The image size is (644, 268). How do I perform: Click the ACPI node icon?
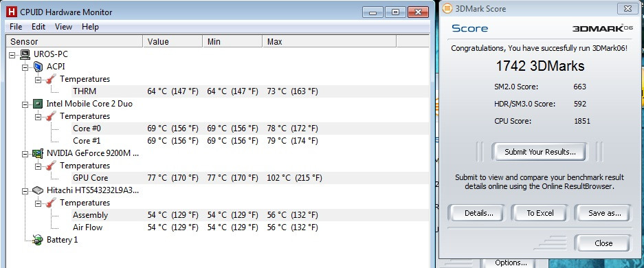38,67
